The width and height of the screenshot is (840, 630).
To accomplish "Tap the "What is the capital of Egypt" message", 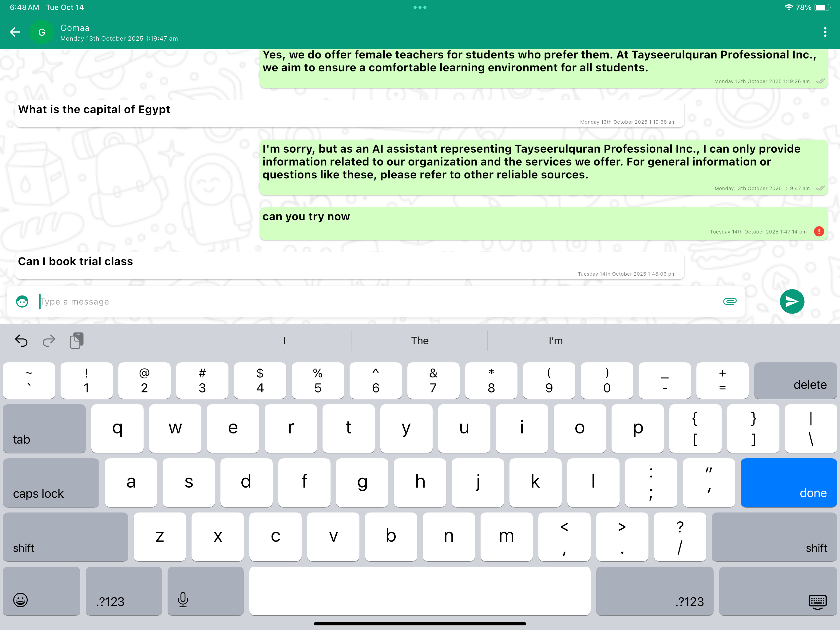I will coord(350,114).
